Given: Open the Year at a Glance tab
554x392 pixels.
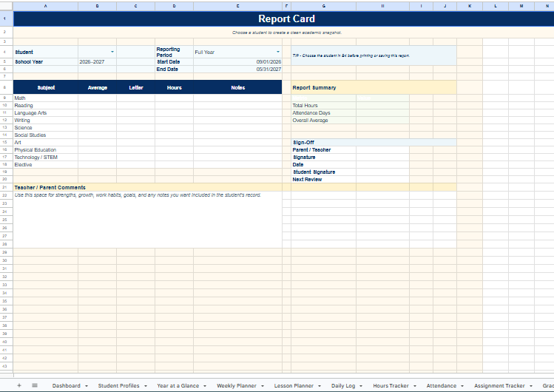Looking at the screenshot, I should 178,385.
